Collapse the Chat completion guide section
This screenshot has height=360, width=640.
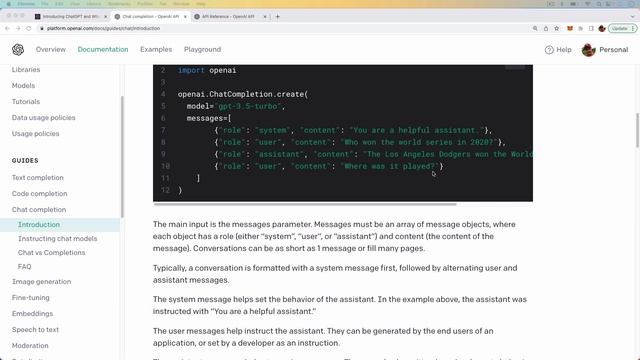tap(39, 210)
